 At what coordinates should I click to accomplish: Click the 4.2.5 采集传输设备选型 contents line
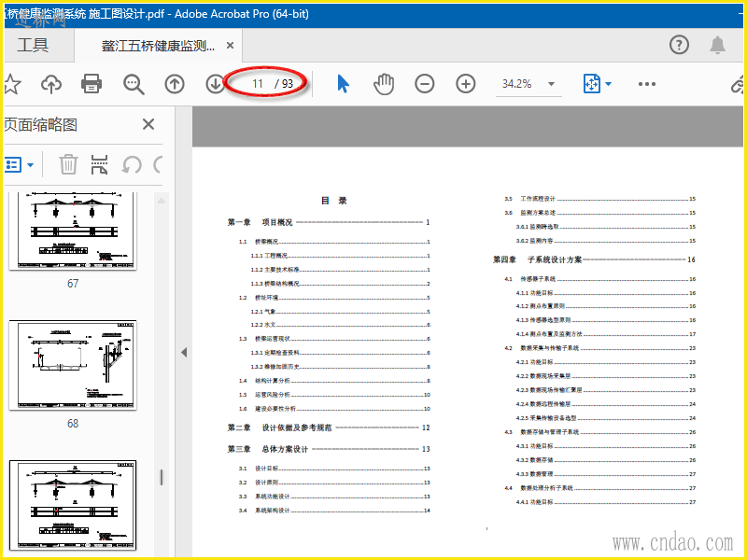(606, 418)
